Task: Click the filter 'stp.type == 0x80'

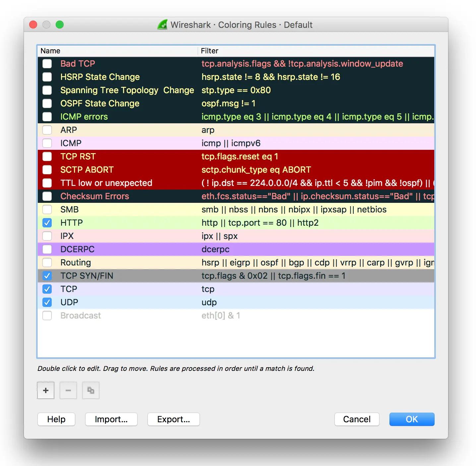Action: click(x=236, y=90)
